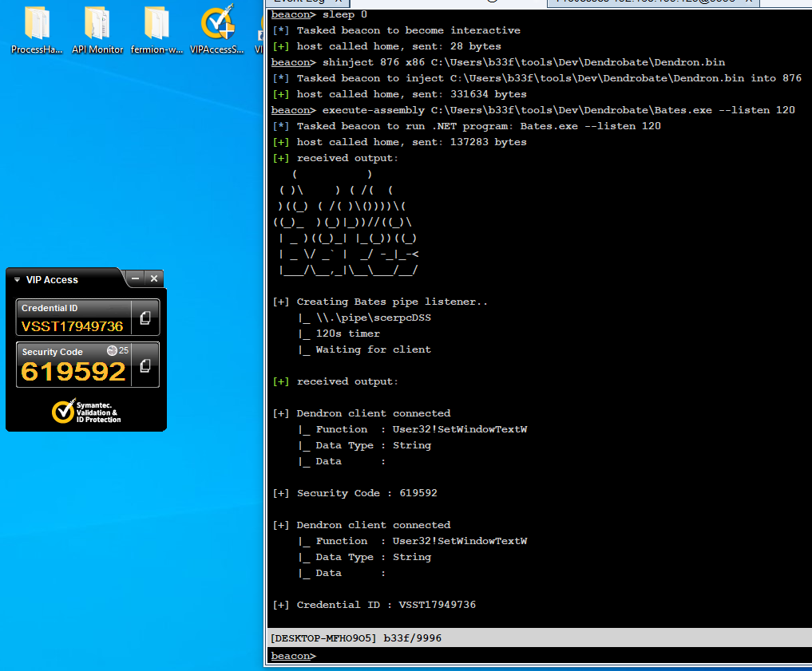Click the execute-assembly Bates.exe command line

[x=533, y=110]
